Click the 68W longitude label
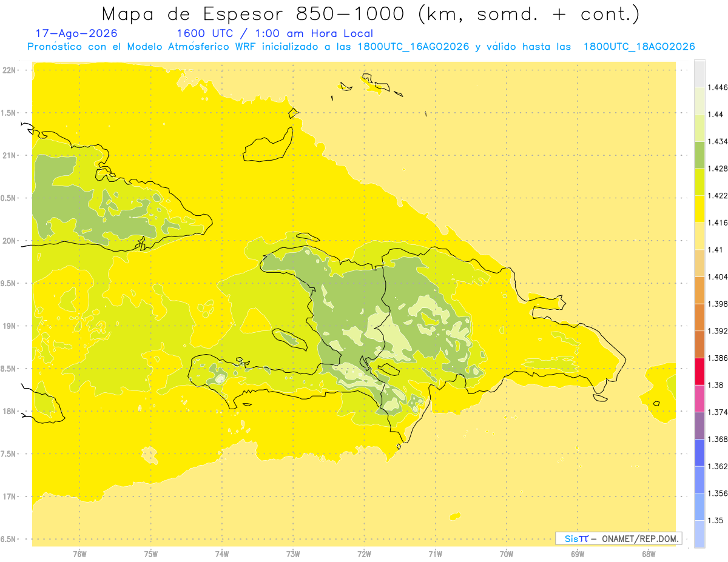The height and width of the screenshot is (562, 728). pyautogui.click(x=649, y=554)
